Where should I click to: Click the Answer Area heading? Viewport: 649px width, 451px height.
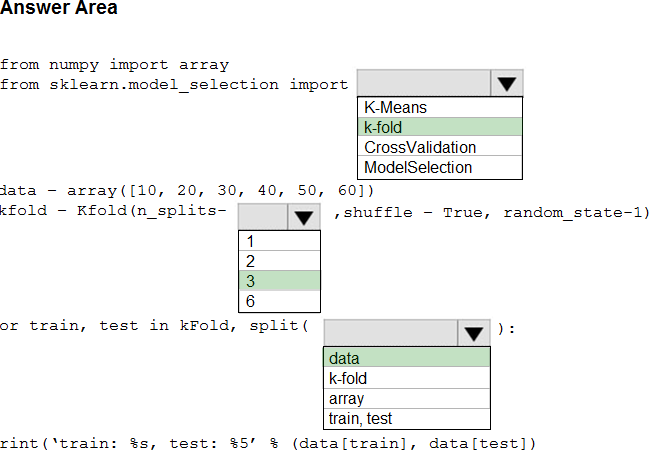coord(59,8)
